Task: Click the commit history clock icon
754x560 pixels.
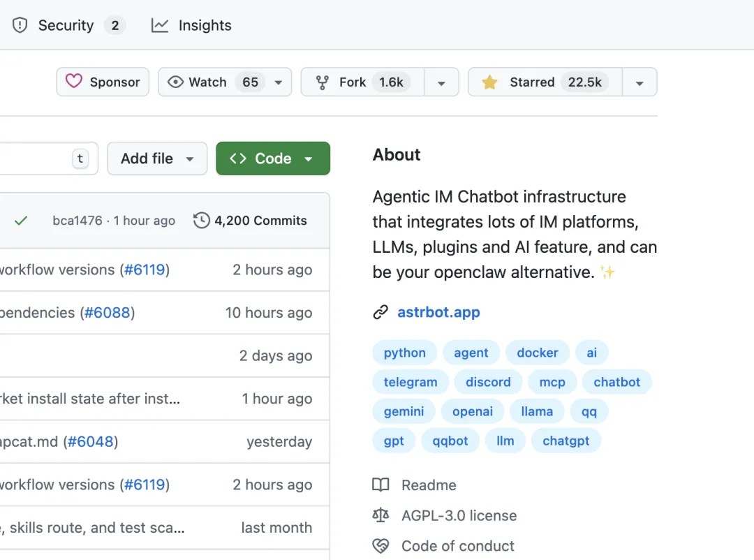Action: [x=201, y=221]
